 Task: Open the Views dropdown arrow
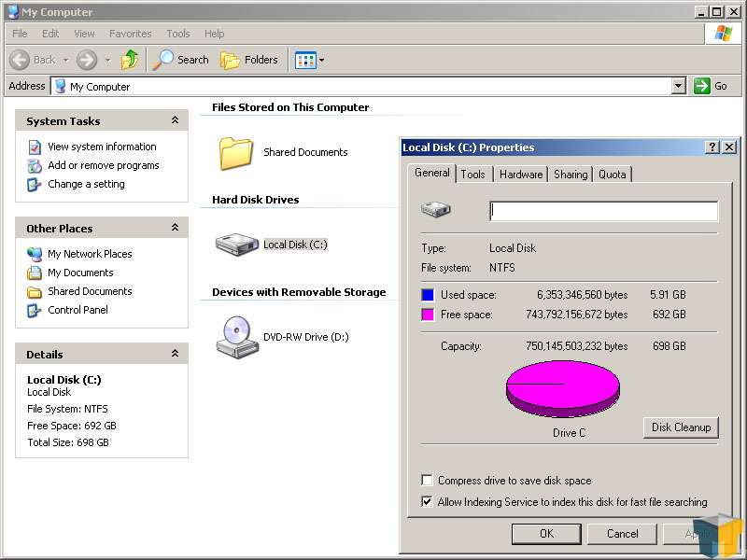(321, 61)
